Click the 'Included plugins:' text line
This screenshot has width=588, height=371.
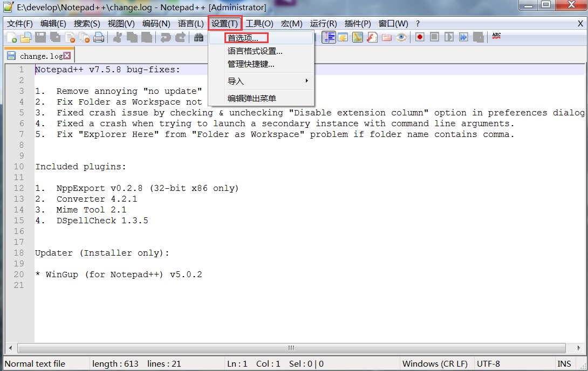tap(80, 167)
